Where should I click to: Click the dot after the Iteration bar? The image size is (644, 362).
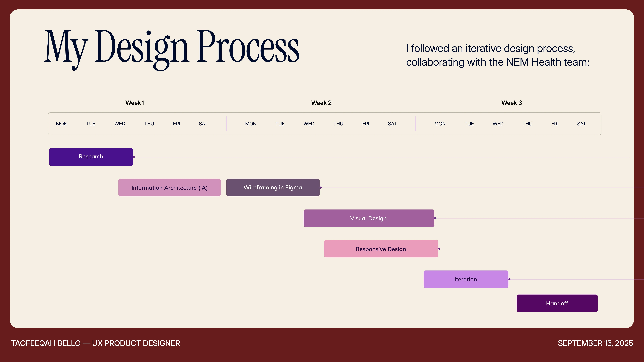509,279
